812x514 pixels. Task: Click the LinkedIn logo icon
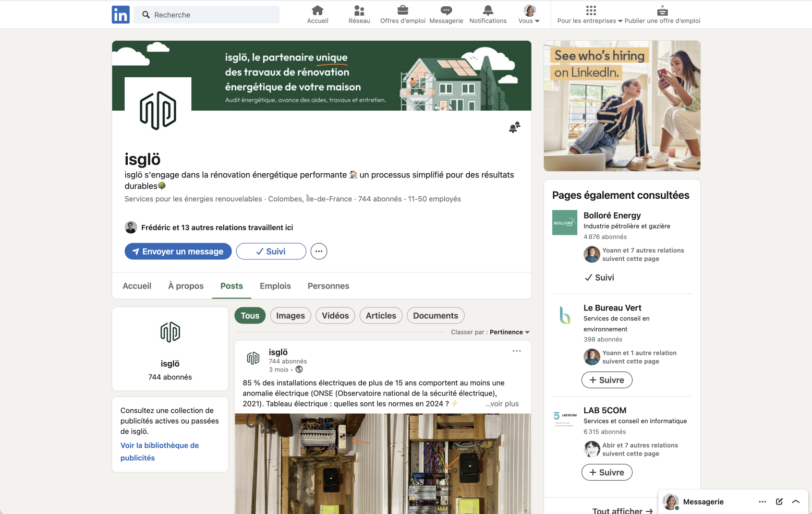point(120,15)
